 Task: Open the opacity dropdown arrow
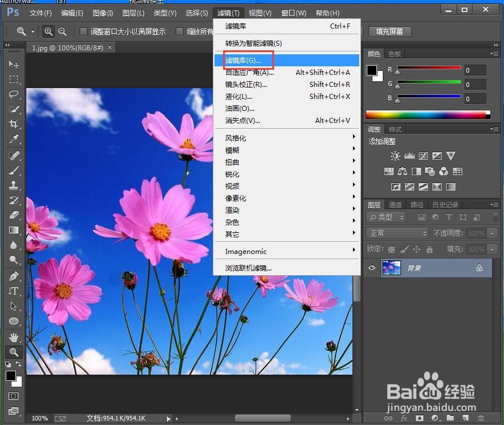click(x=493, y=233)
